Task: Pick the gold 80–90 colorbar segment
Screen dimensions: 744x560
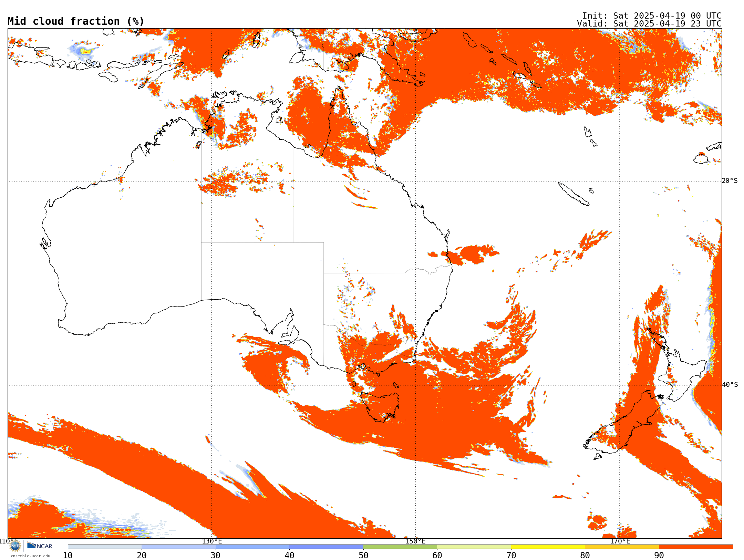Action: (622, 547)
